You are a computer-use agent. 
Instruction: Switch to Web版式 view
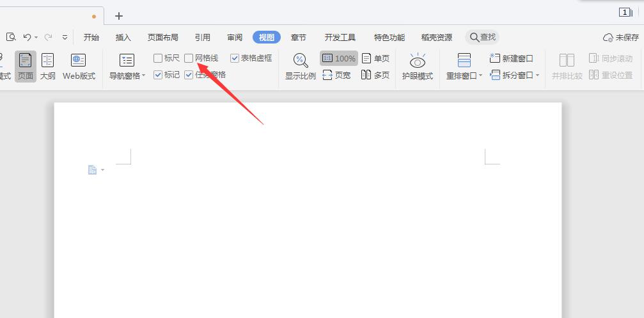click(x=79, y=66)
